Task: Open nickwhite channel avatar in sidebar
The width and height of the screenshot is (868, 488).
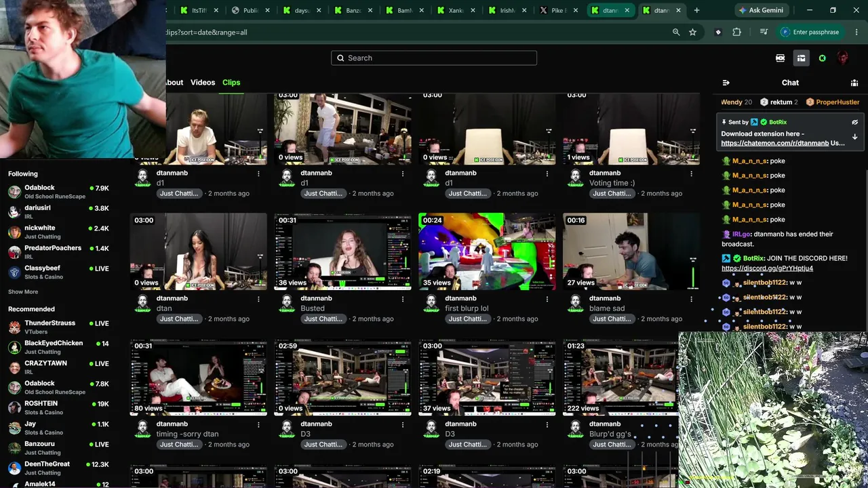Action: (14, 232)
